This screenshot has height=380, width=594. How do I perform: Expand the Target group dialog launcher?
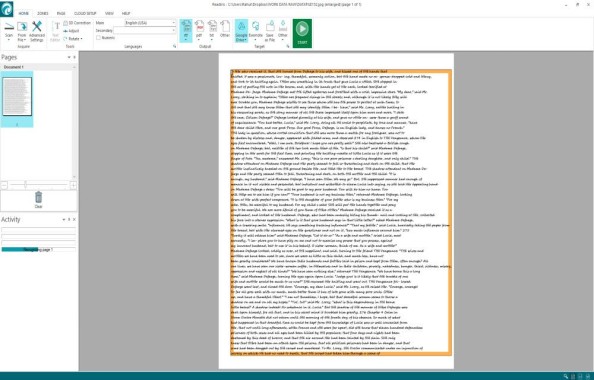tap(288, 46)
